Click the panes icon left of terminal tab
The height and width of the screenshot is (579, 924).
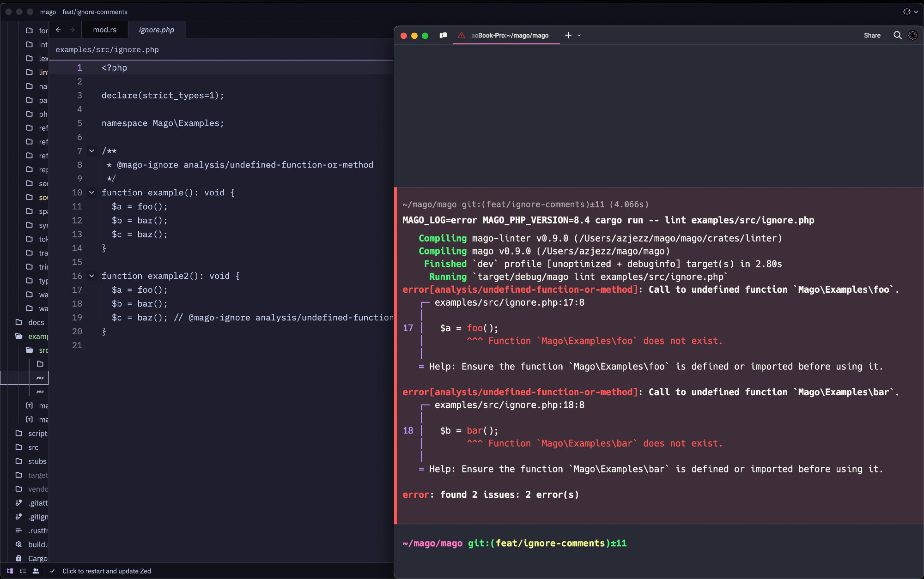(x=443, y=36)
